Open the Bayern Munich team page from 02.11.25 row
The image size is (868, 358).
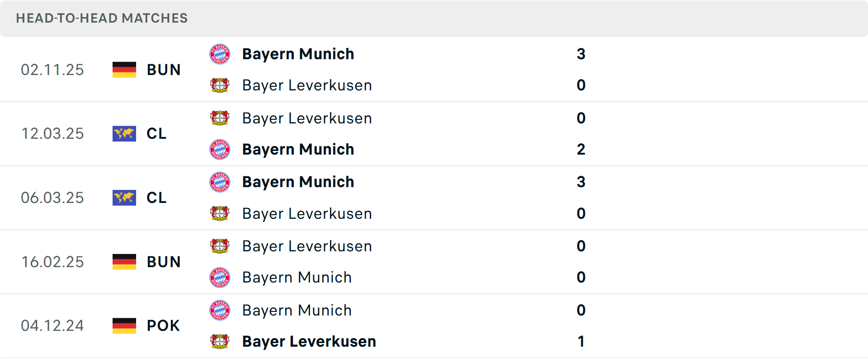[x=298, y=54]
